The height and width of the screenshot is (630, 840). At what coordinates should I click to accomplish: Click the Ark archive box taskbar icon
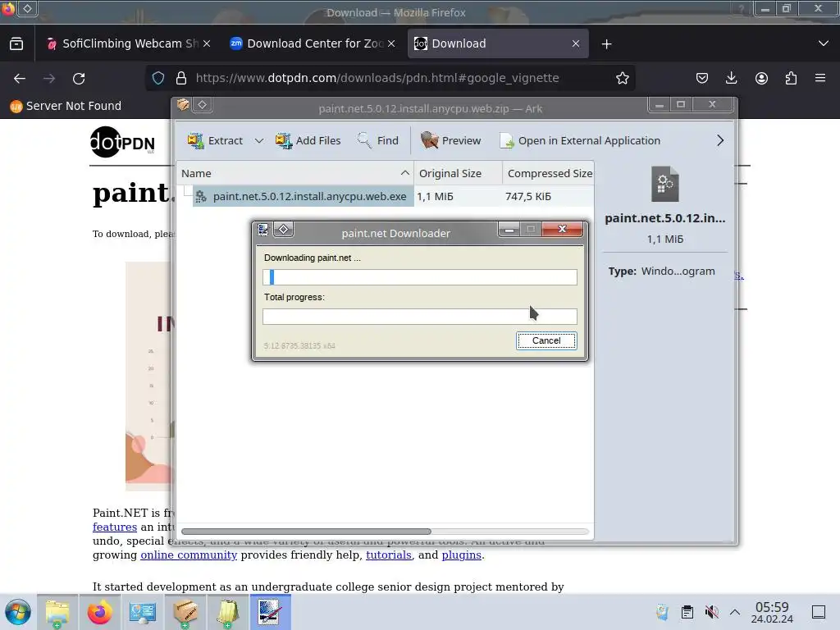click(x=185, y=612)
